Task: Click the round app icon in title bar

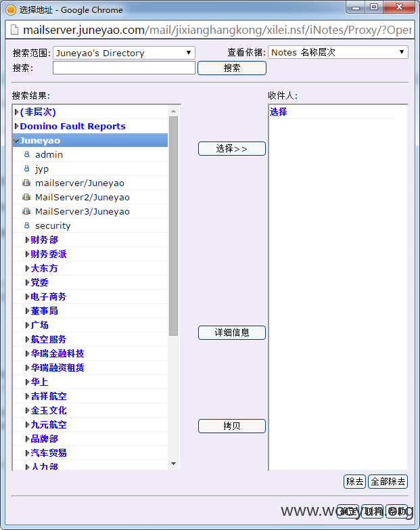Action: 10,9
